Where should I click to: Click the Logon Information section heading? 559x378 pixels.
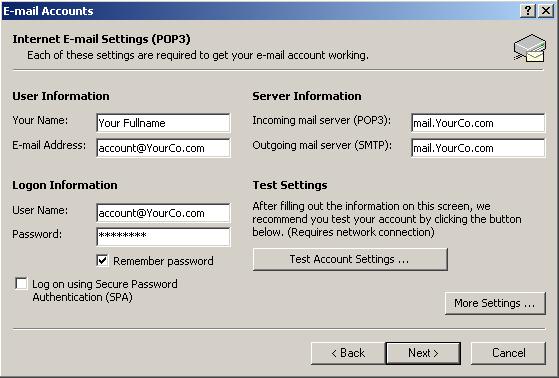pyautogui.click(x=65, y=185)
